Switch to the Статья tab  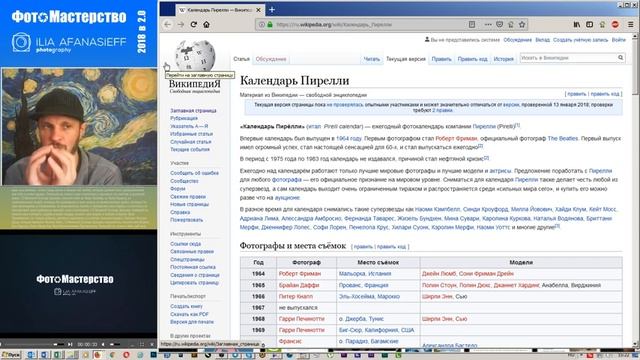click(242, 59)
